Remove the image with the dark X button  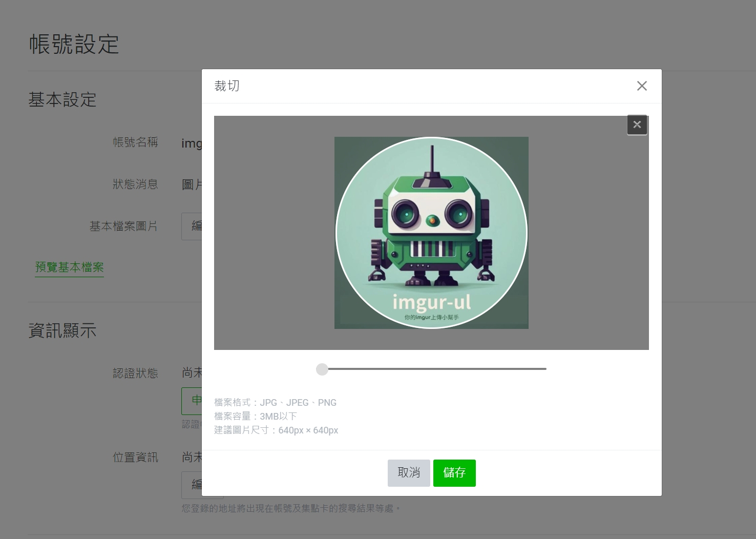coord(637,125)
